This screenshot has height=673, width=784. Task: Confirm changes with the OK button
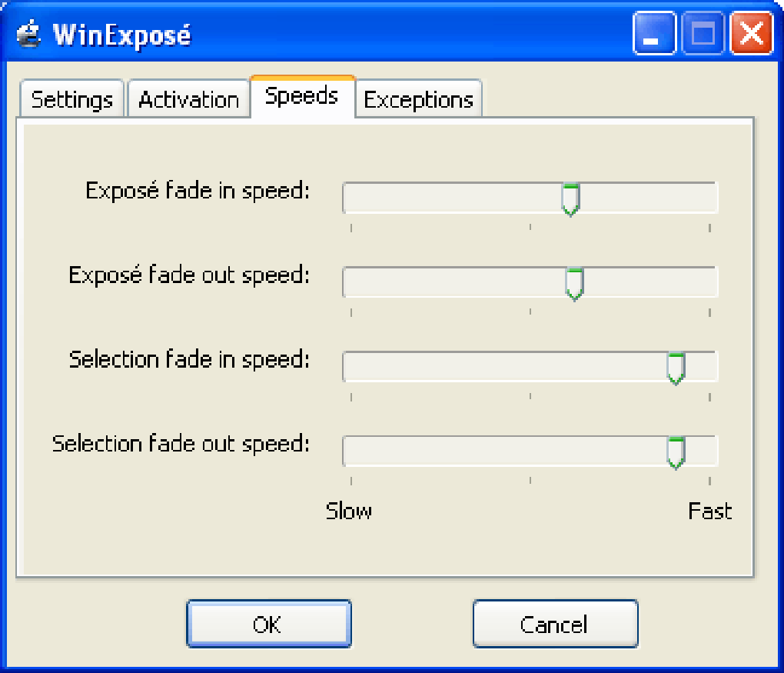pyautogui.click(x=268, y=624)
